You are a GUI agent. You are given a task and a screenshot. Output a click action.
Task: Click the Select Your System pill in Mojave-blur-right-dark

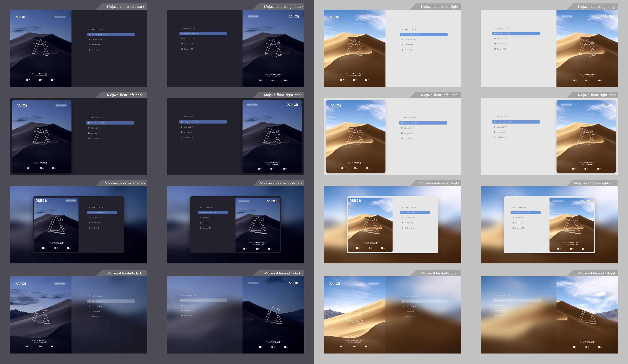pyautogui.click(x=253, y=283)
